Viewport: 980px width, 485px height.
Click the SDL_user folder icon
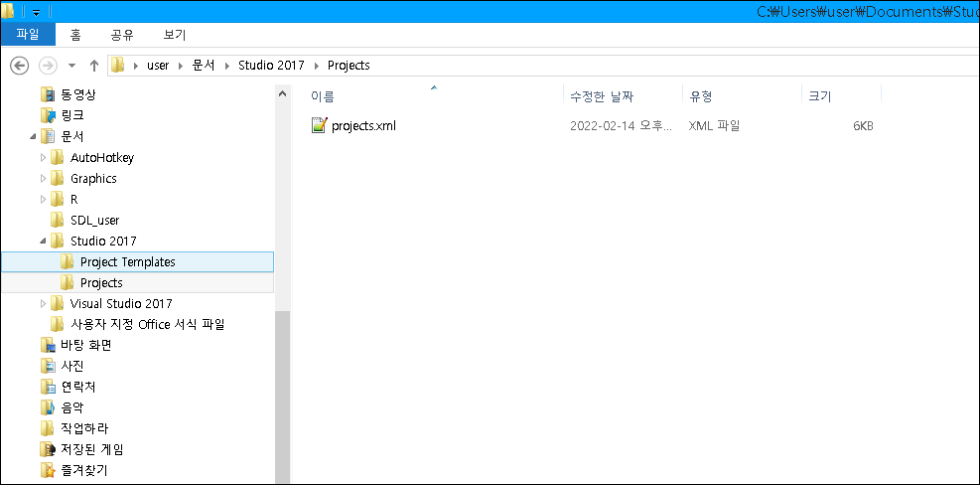[x=58, y=221]
